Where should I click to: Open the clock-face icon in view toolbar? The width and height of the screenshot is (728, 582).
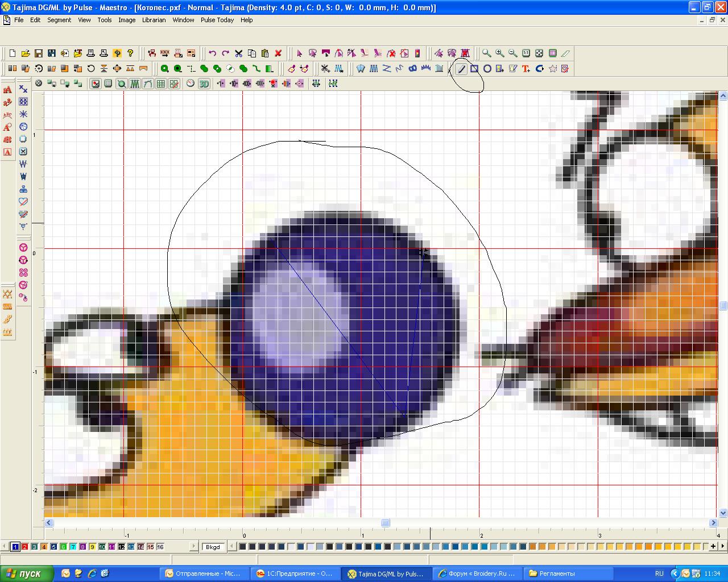coord(190,84)
